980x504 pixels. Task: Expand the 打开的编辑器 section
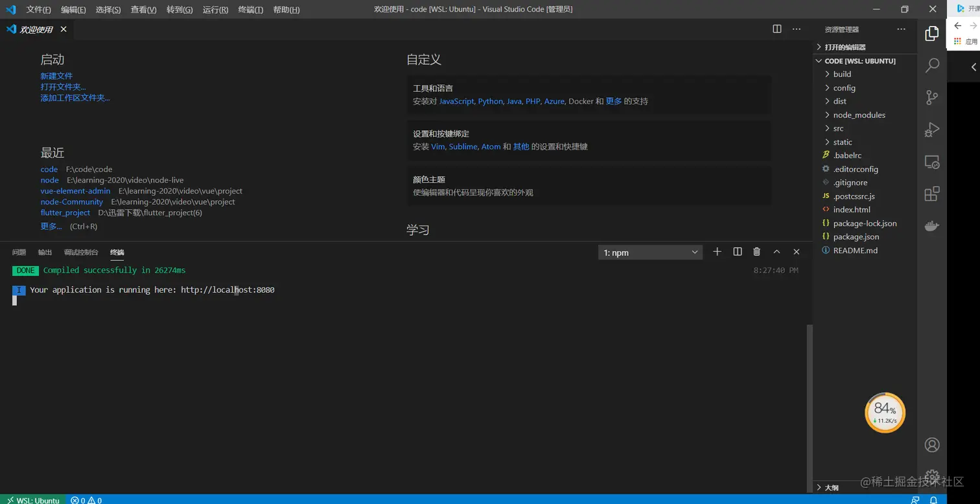(x=865, y=47)
